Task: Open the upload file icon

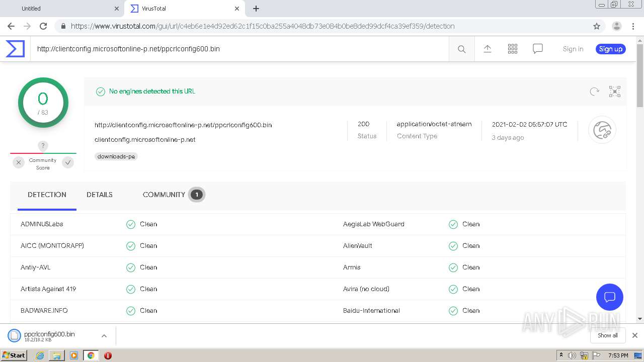Action: (x=487, y=49)
